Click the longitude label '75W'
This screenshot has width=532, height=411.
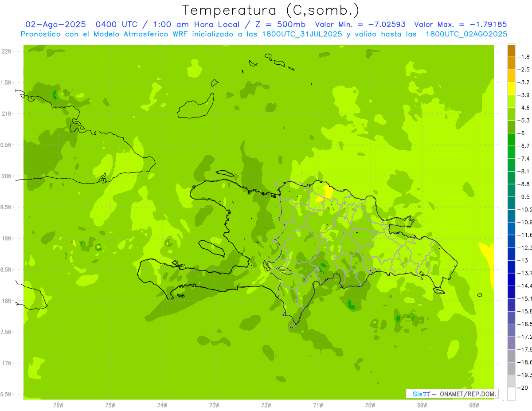pyautogui.click(x=110, y=405)
